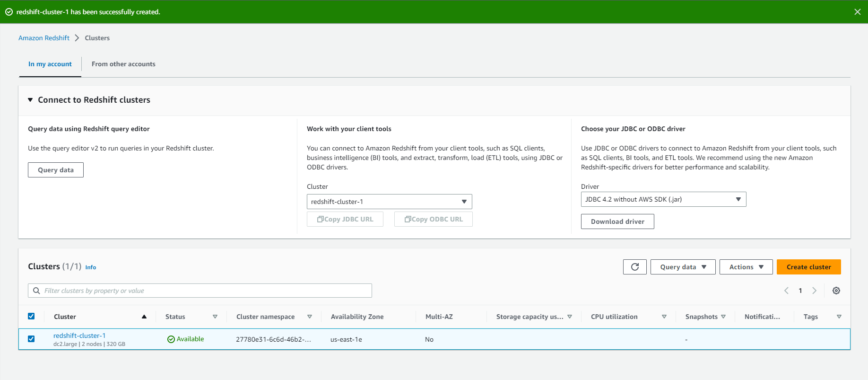
Task: Click the Multi-AZ column header
Action: coord(439,317)
